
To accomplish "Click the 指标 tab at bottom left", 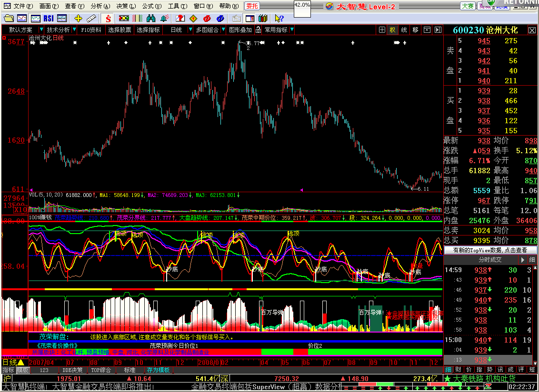I will coord(8,370).
